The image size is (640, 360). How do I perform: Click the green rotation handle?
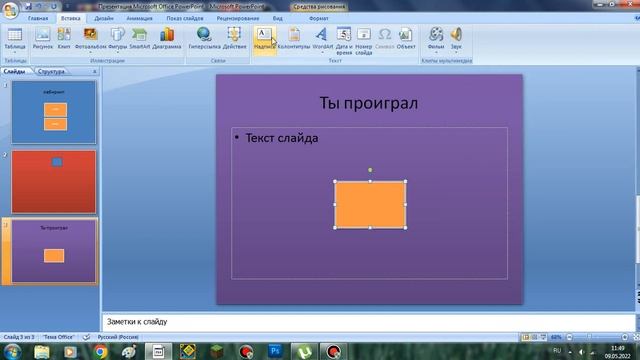click(370, 170)
